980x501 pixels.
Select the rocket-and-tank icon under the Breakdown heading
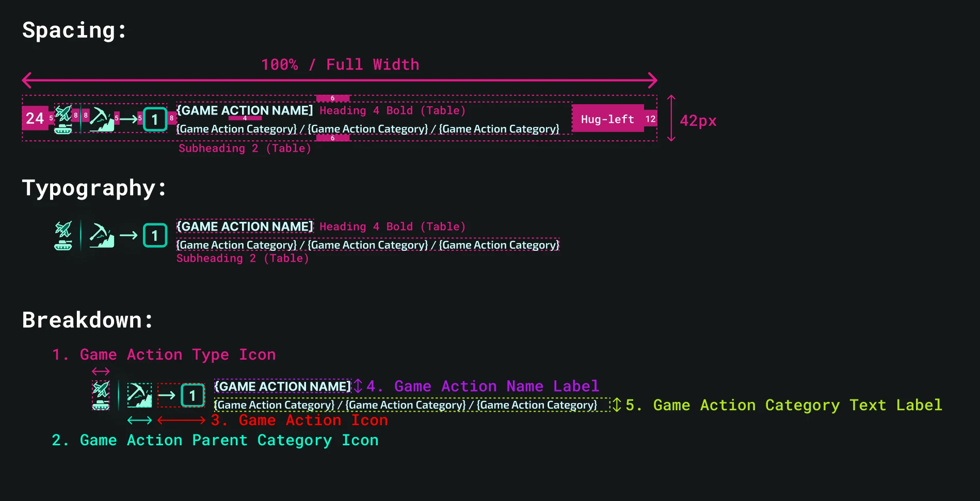coord(101,395)
